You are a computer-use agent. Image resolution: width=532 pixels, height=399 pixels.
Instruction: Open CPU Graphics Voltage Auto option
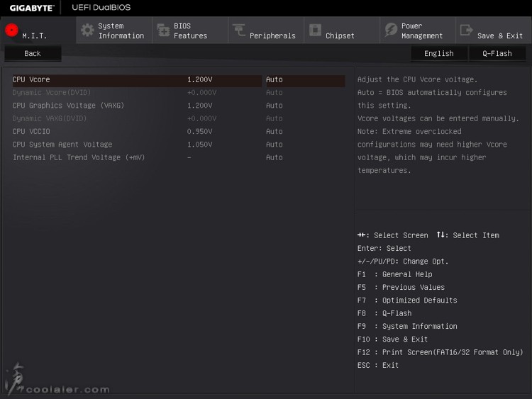274,106
